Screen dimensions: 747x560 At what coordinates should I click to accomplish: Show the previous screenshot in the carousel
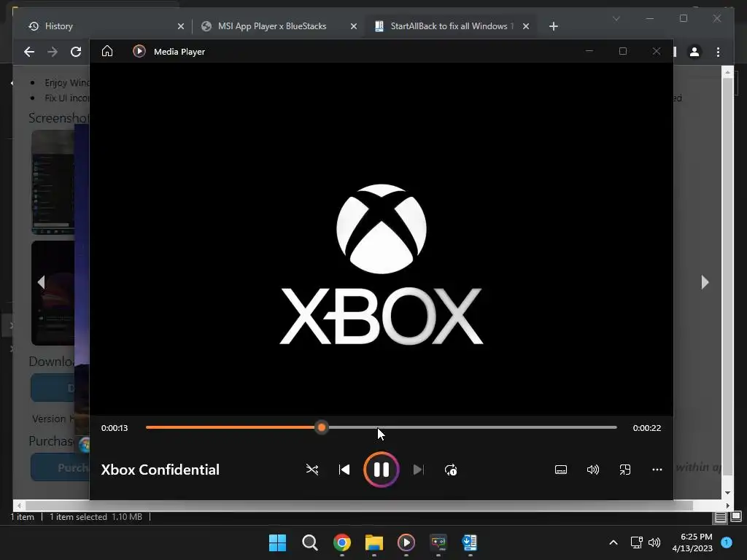point(42,282)
